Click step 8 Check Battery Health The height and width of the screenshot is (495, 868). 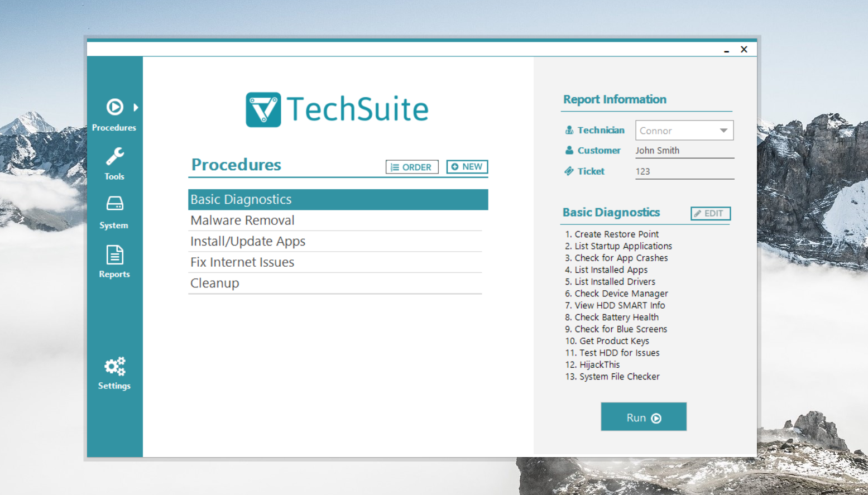pos(612,317)
